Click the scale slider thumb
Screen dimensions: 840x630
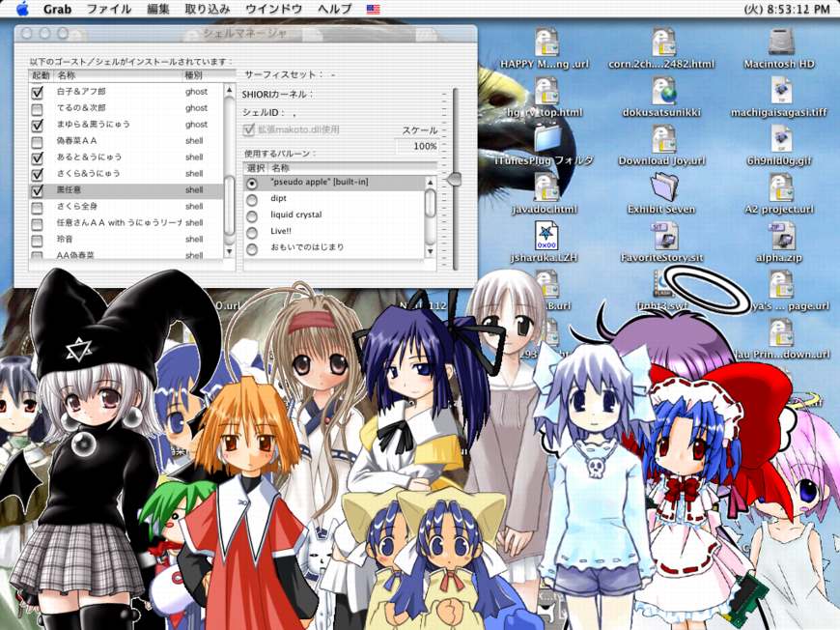pos(455,179)
